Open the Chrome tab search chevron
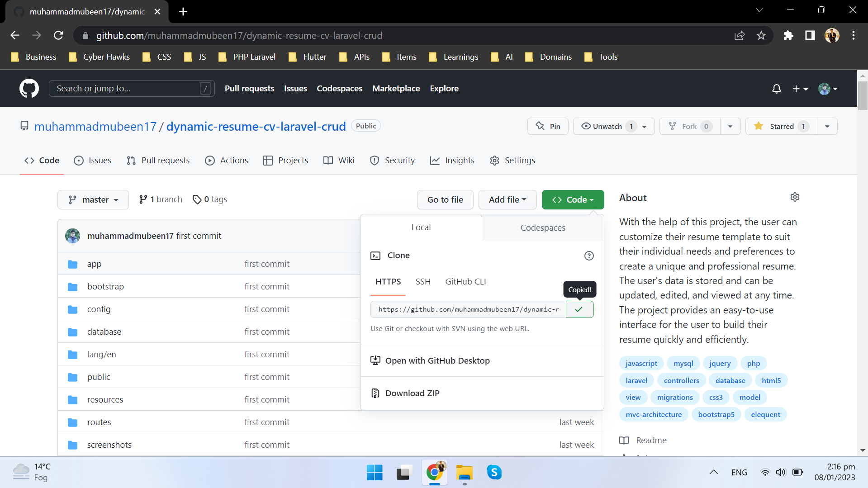The width and height of the screenshot is (868, 488). [x=759, y=10]
